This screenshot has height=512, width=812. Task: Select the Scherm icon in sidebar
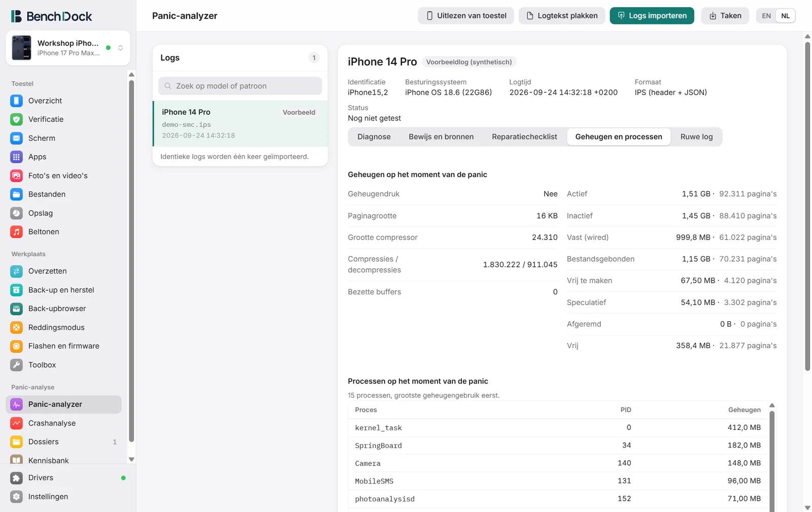pos(17,138)
